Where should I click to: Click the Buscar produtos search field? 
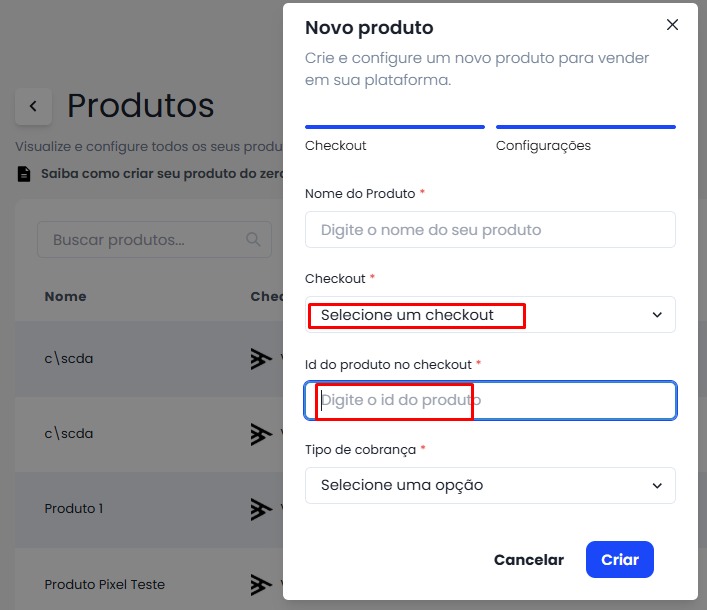(x=154, y=239)
